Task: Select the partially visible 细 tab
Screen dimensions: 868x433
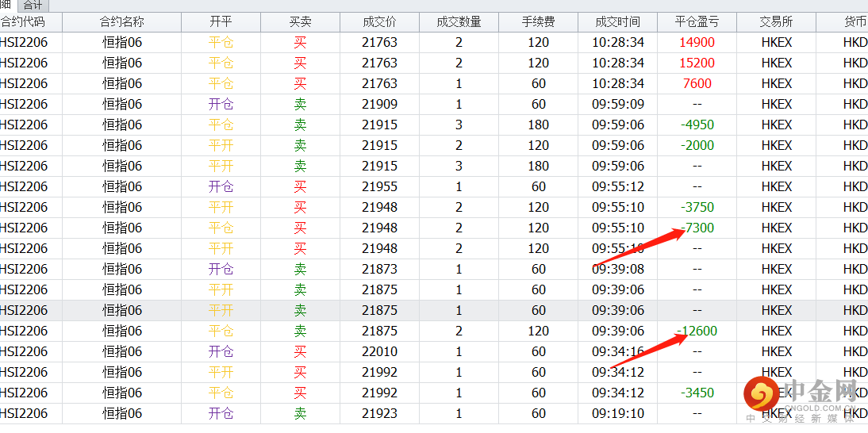Action: 6,5
